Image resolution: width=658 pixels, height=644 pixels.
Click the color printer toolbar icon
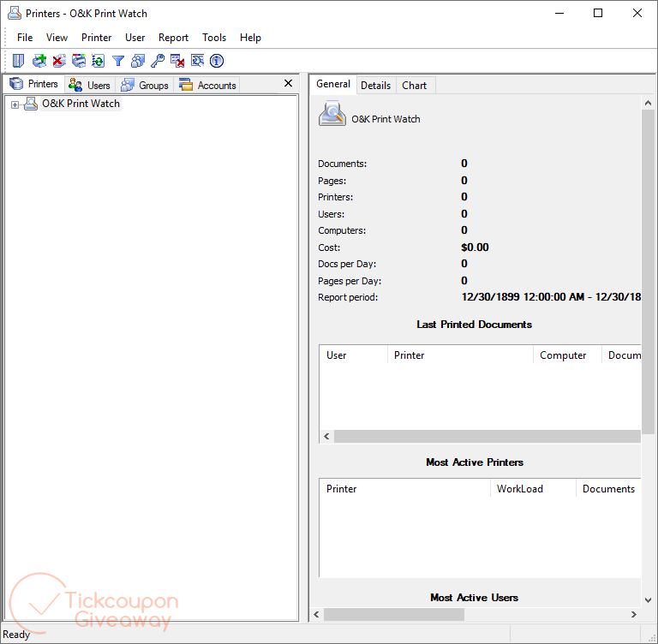pos(79,61)
